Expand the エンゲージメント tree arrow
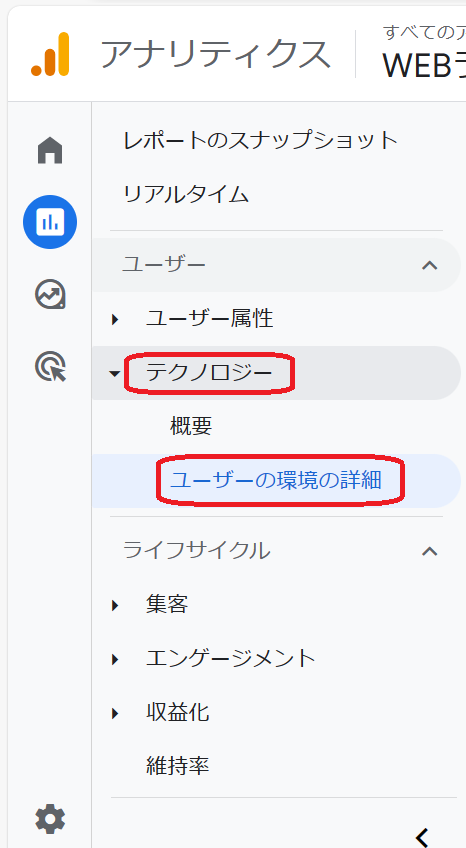 click(115, 659)
